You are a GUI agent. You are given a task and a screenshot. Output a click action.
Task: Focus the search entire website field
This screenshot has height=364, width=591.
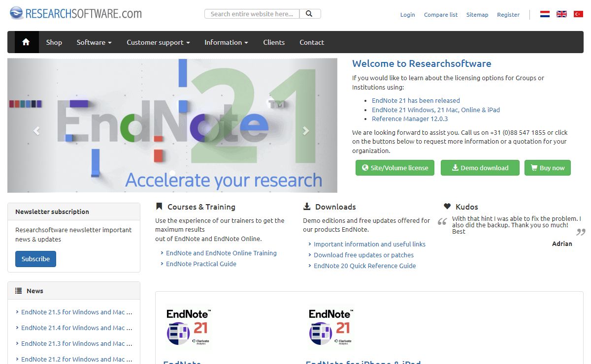tap(252, 14)
